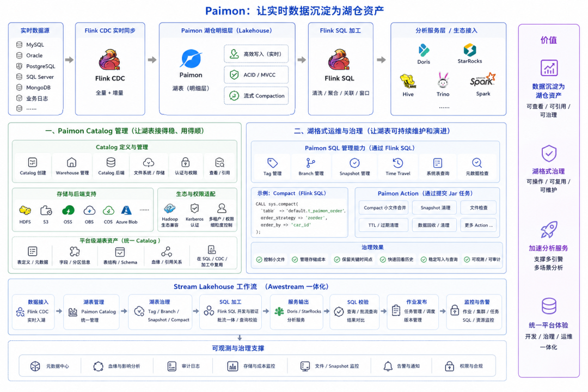The image size is (588, 392).
Task: Click the 服务输出 workflow step
Action: coord(296,311)
